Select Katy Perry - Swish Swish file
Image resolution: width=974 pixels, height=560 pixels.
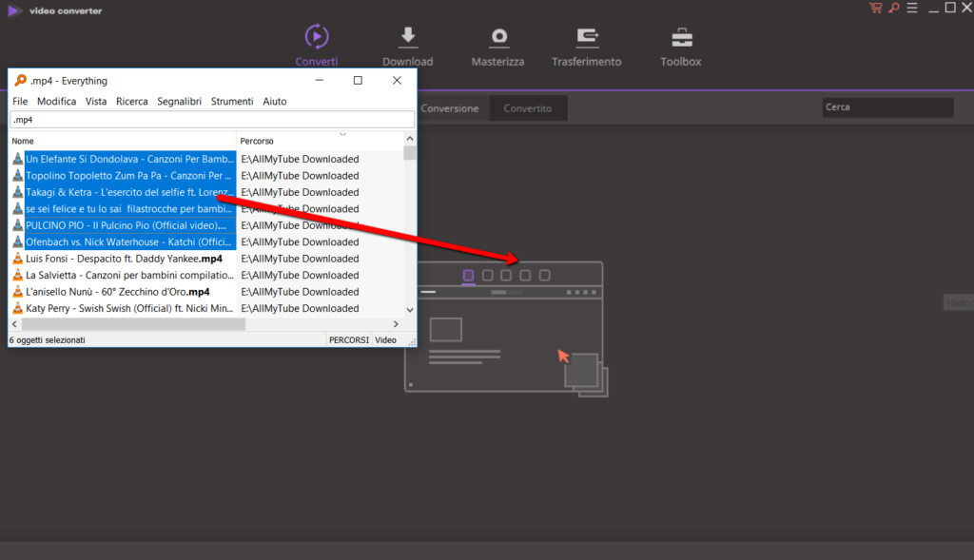point(129,308)
